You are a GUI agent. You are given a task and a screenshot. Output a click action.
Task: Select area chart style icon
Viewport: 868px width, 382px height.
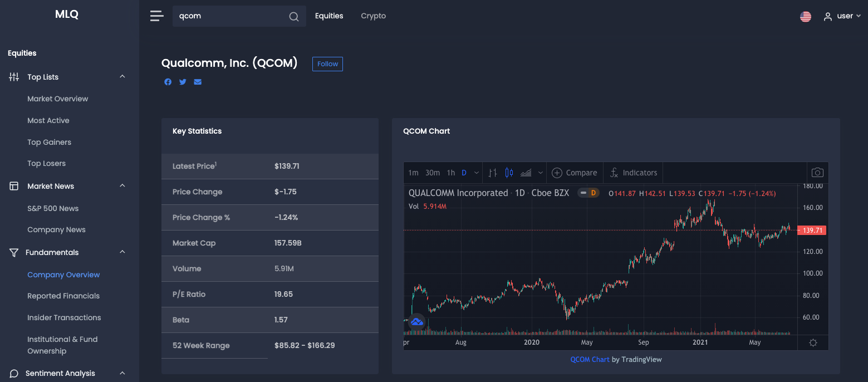click(526, 173)
